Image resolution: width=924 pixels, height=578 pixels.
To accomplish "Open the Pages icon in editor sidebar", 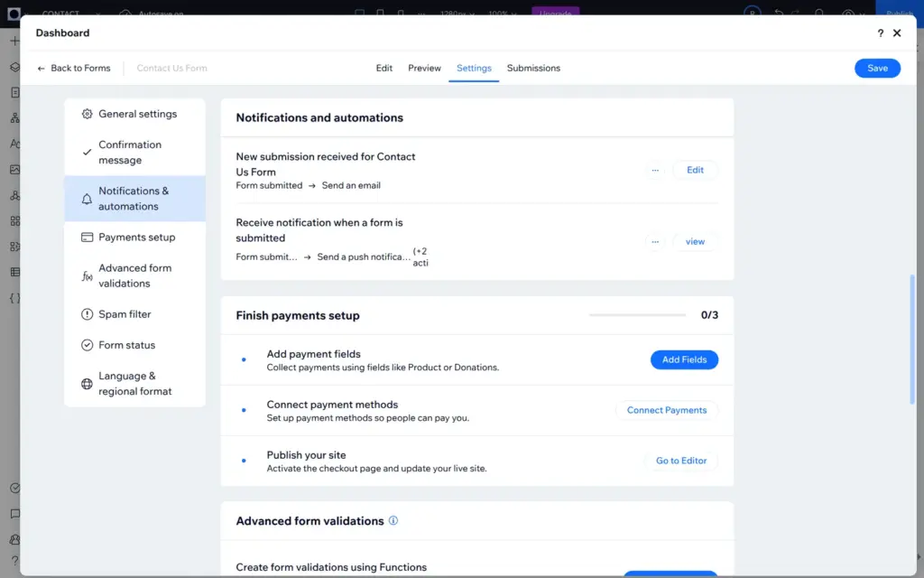I will (x=14, y=93).
